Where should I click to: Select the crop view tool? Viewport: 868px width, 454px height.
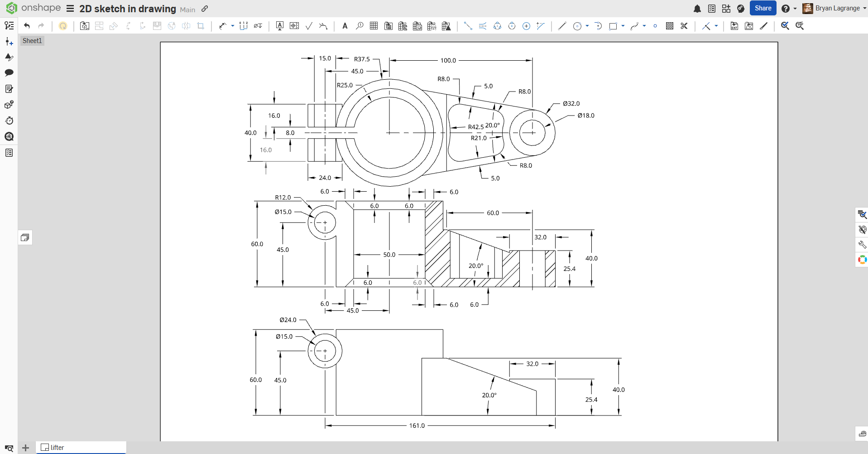(201, 26)
